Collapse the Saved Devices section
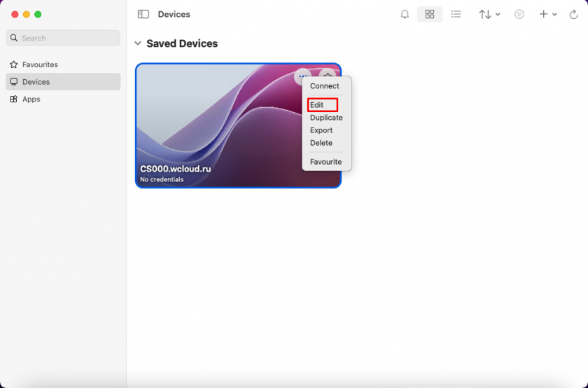588x388 pixels. coord(138,43)
